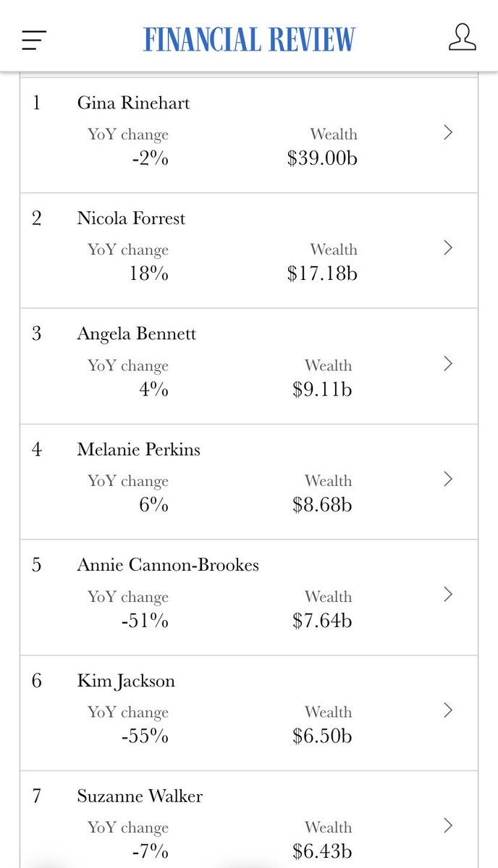Select the Nicola Forrest name
Viewport: 498px width, 868px height.
[131, 218]
